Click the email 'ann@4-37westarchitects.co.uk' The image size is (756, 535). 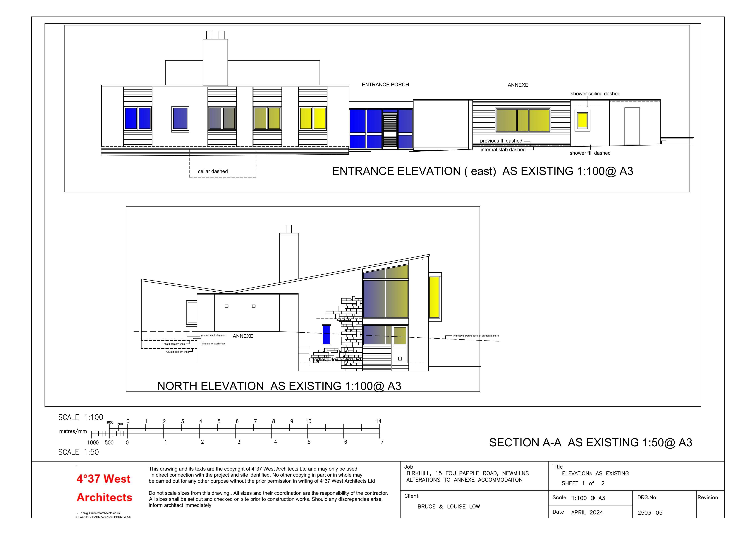coord(100,513)
